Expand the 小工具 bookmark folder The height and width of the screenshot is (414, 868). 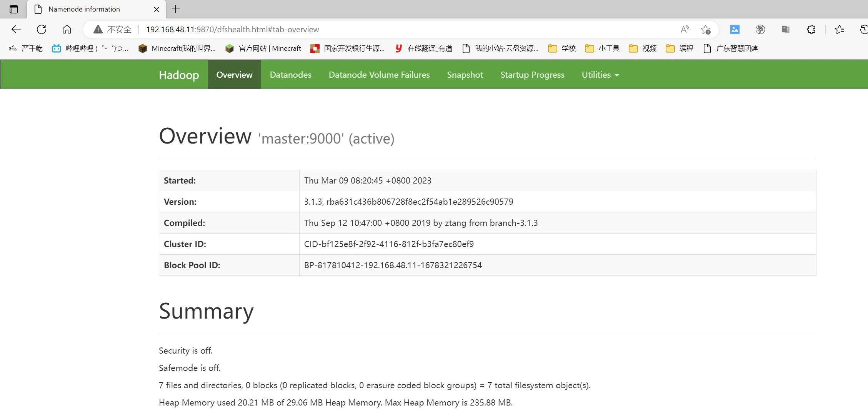[602, 48]
